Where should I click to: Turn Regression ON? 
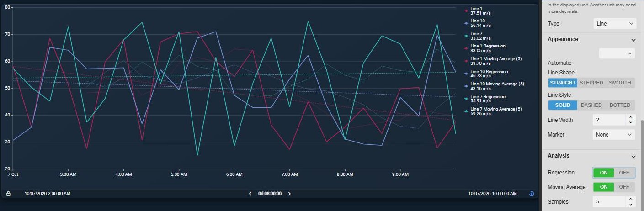pyautogui.click(x=603, y=173)
